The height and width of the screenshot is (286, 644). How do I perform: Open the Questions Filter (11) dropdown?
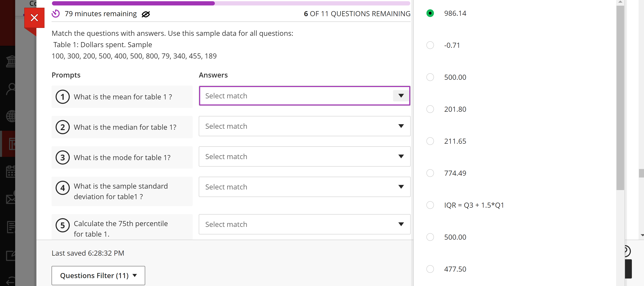98,275
